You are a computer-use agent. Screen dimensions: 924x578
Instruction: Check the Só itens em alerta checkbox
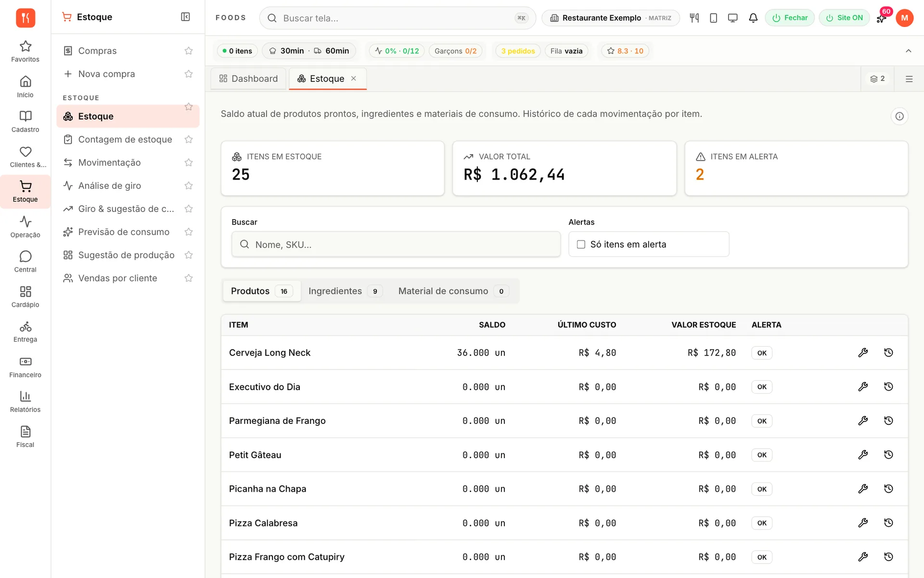tap(581, 244)
